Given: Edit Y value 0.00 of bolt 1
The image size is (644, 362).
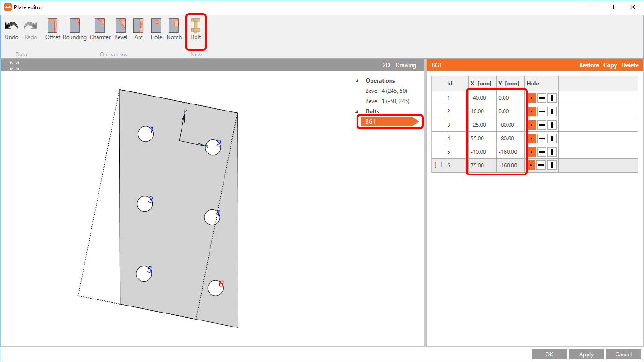Looking at the screenshot, I should (x=510, y=98).
